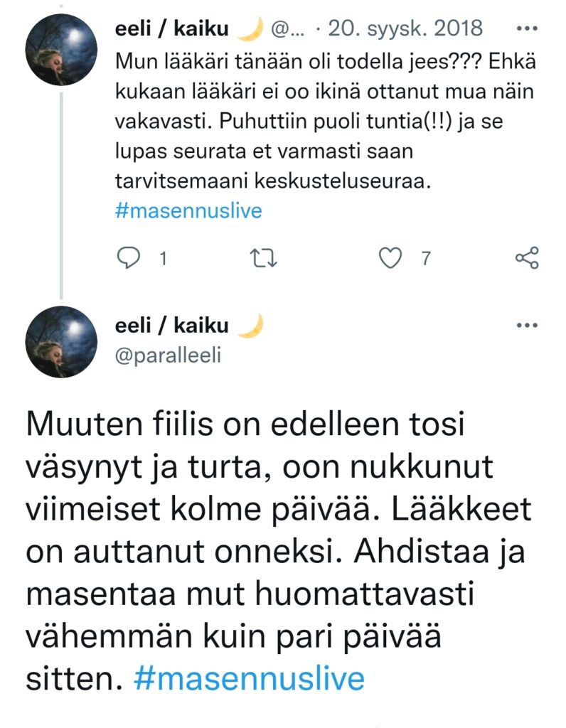Image resolution: width=566 pixels, height=728 pixels.
Task: Click 'eeli / kaiku' name in top tweet
Action: click(x=171, y=28)
